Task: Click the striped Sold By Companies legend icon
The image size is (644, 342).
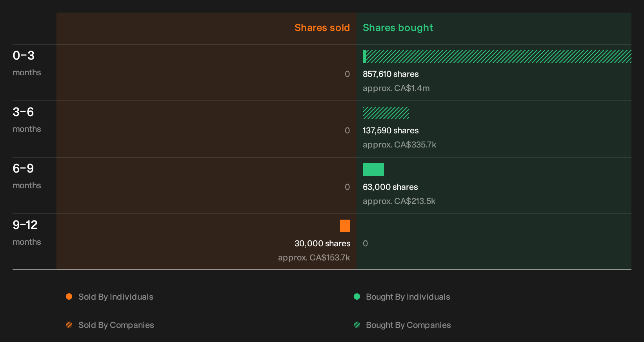Action: [69, 325]
